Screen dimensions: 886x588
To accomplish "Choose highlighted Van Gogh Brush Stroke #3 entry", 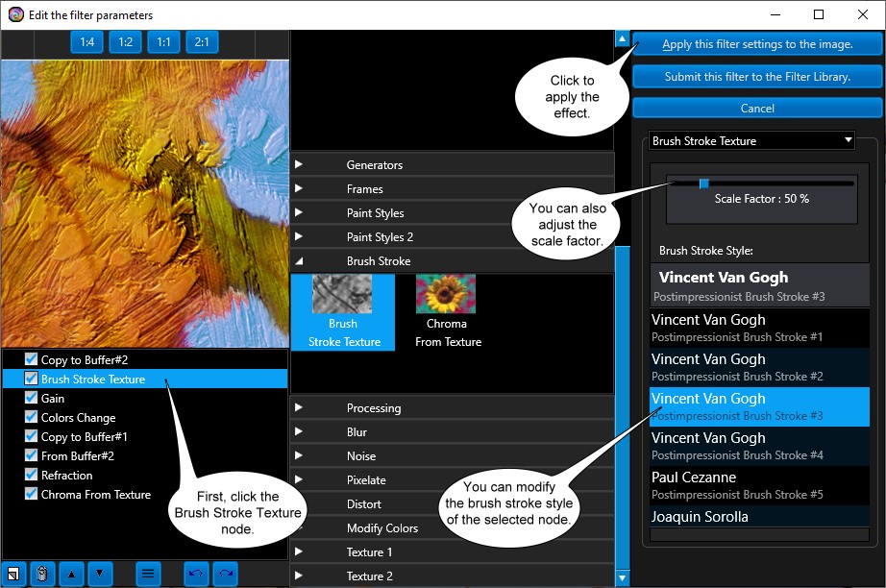I will click(x=759, y=406).
